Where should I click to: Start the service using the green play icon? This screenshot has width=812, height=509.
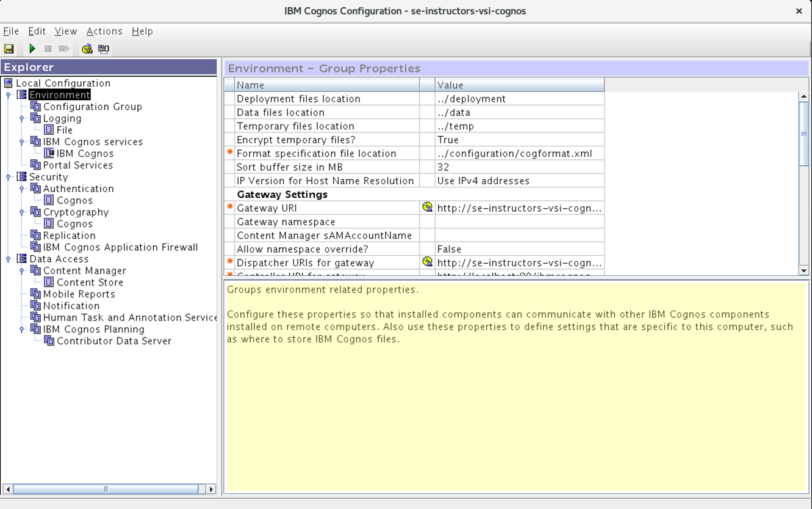(32, 49)
